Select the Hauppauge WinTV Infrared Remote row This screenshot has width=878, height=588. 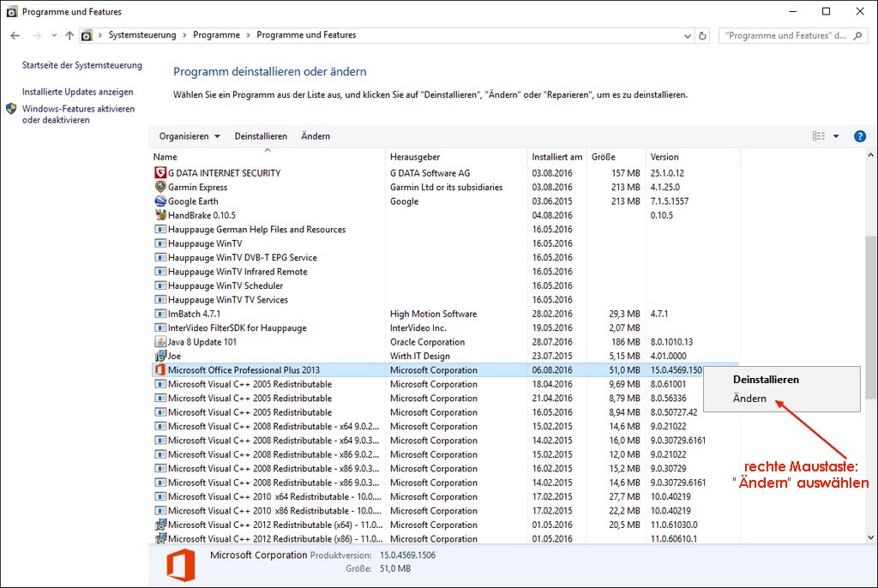[x=445, y=272]
